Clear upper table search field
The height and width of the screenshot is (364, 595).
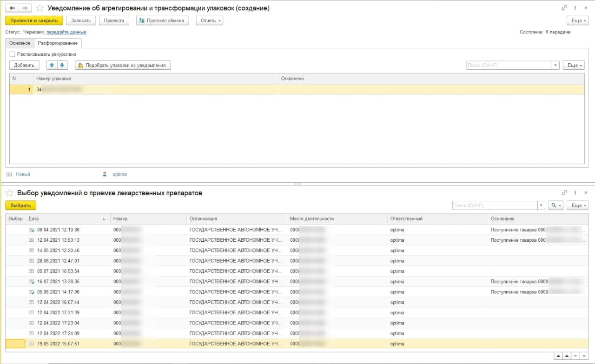coord(555,65)
